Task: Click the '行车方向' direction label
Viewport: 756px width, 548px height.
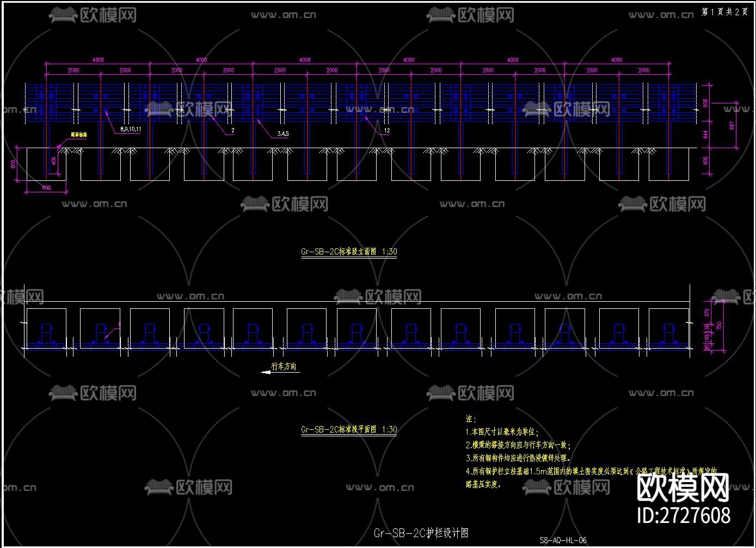Action: point(284,367)
